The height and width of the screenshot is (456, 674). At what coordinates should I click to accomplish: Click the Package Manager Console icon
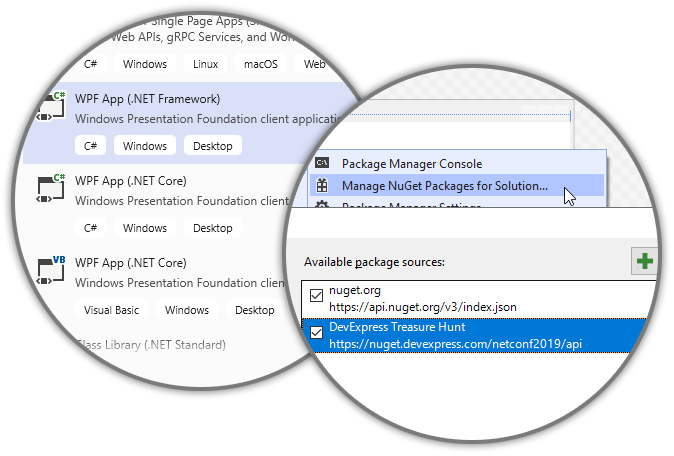click(x=322, y=163)
